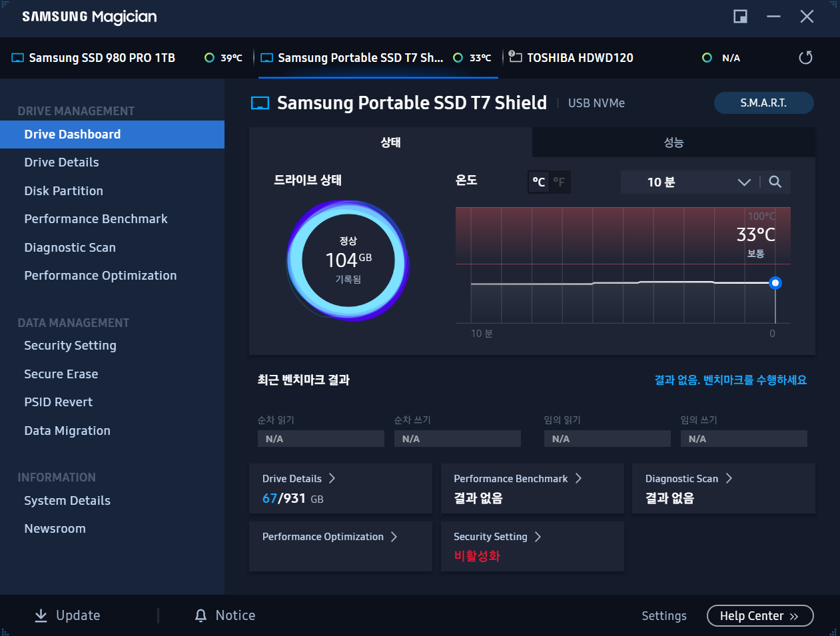840x636 pixels.
Task: Click the S.M.A.R.T. button
Action: coord(763,103)
